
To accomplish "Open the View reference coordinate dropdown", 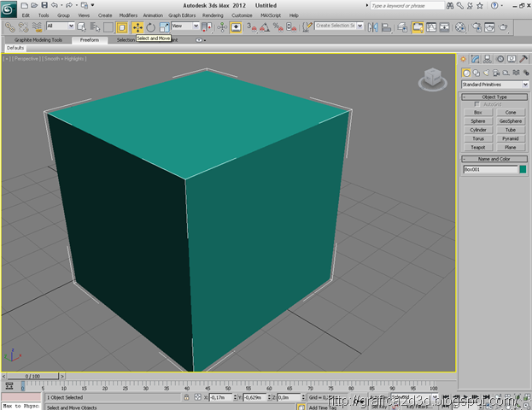I will click(184, 26).
